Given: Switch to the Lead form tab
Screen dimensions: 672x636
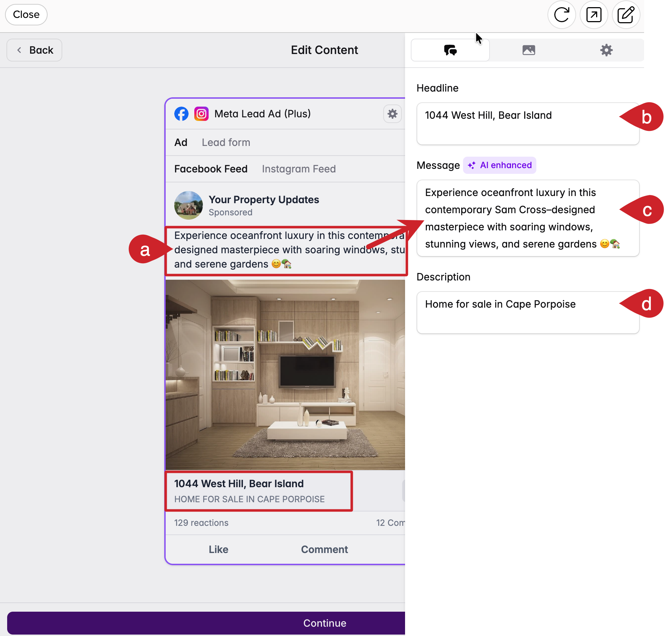Looking at the screenshot, I should pyautogui.click(x=226, y=142).
